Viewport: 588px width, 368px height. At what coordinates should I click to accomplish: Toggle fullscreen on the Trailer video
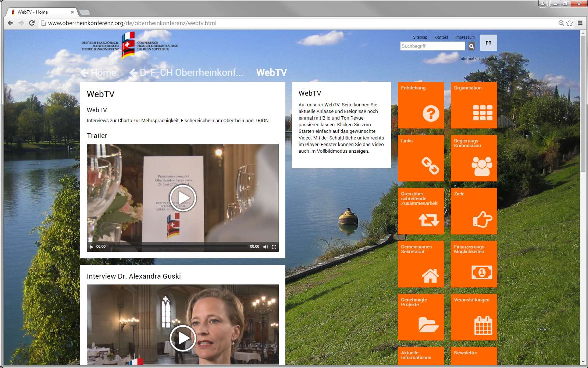(274, 247)
